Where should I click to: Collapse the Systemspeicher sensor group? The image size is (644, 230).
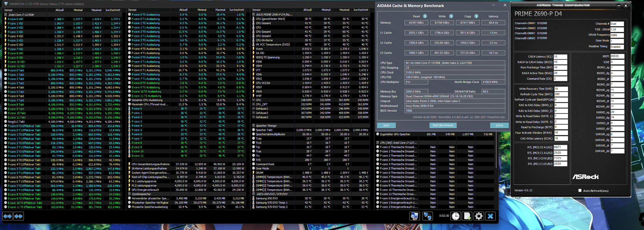click(x=129, y=194)
